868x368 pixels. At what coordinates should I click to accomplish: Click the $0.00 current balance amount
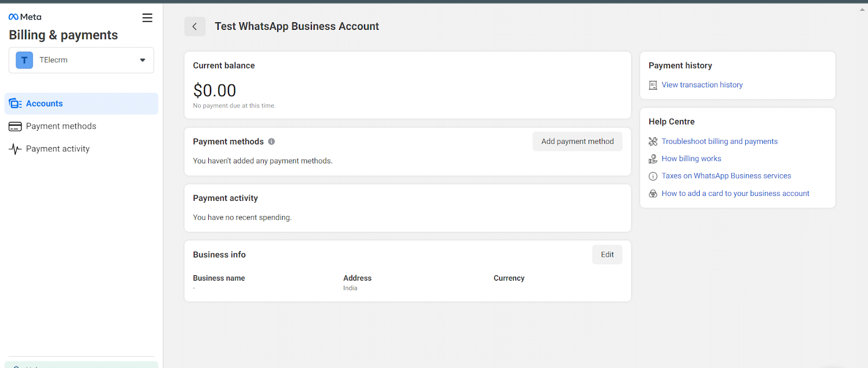pyautogui.click(x=215, y=90)
